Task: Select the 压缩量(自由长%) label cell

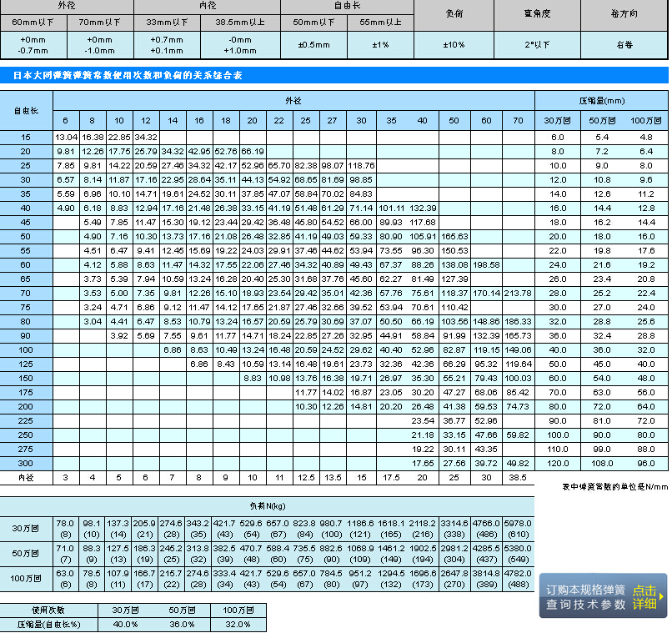Action: coord(48,624)
